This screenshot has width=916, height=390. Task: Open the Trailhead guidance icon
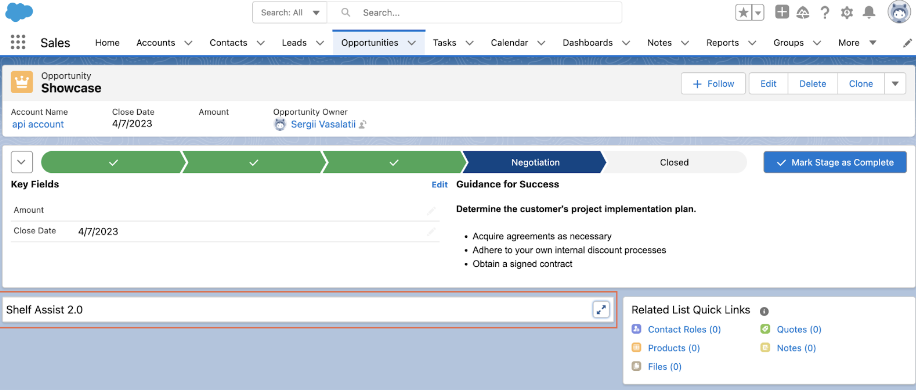803,12
